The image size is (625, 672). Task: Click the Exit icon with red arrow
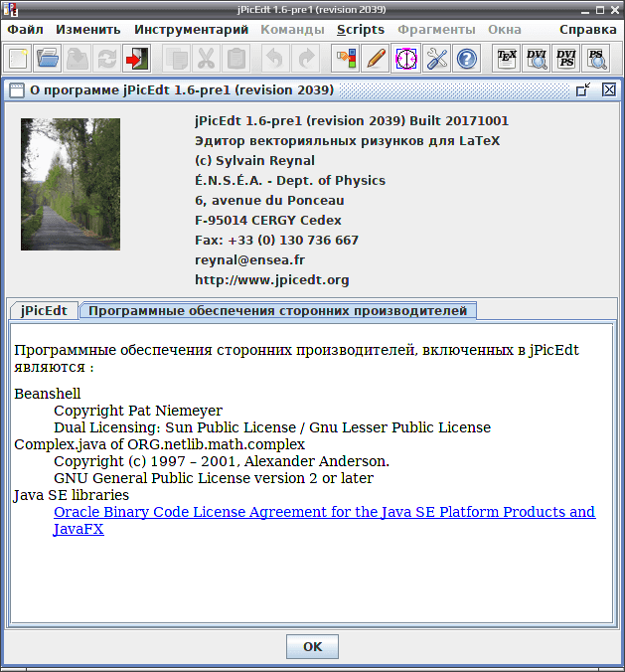[137, 59]
